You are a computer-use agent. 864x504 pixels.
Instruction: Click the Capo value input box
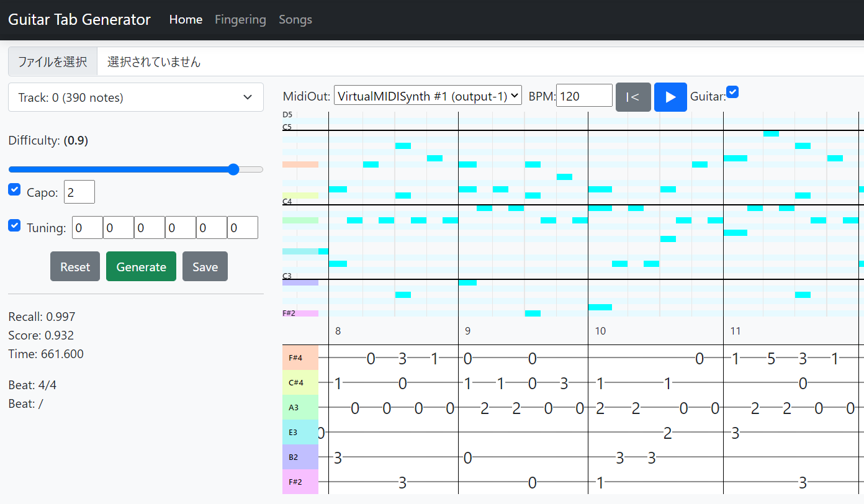[x=79, y=191]
